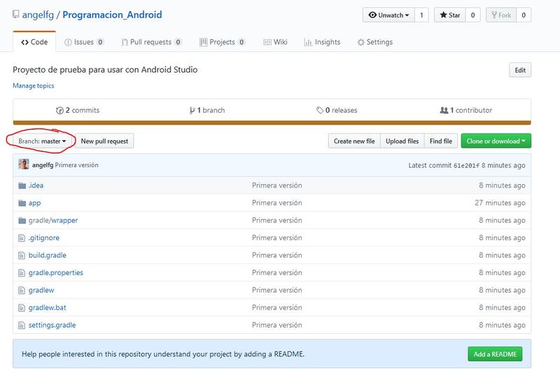Switch to the Issues tab
This screenshot has height=392, width=560.
point(84,42)
